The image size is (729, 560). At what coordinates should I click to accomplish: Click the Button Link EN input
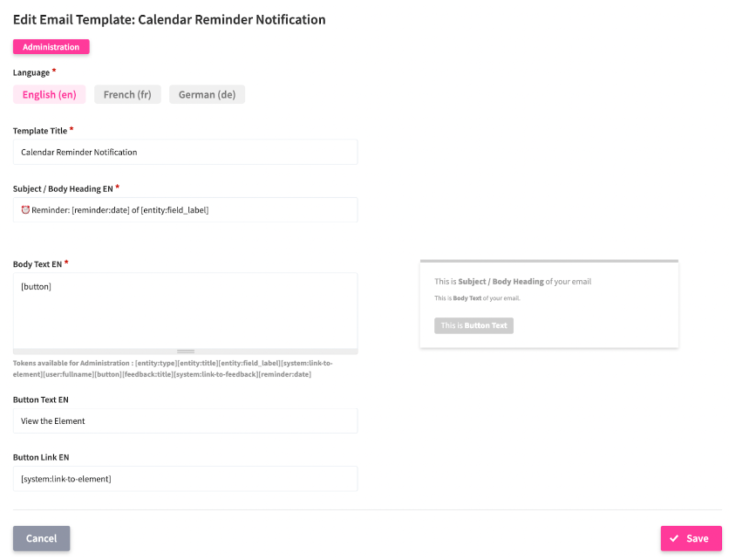[185, 478]
